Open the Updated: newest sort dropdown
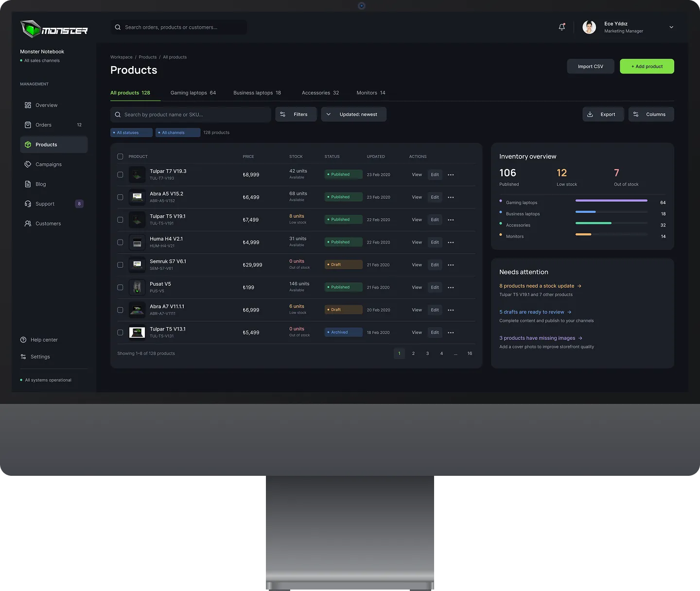Viewport: 700px width, 591px height. 353,114
